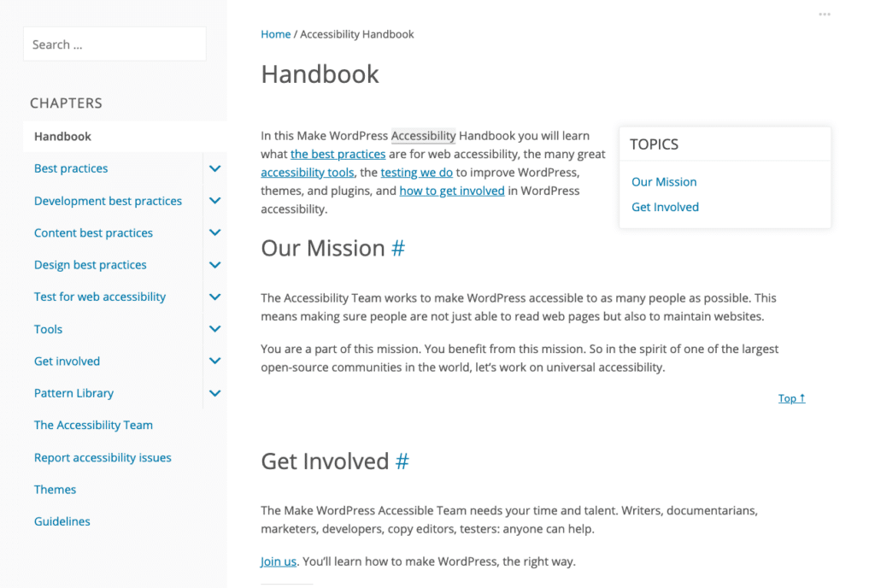Click Top to return to the top
The height and width of the screenshot is (588, 875).
click(790, 397)
